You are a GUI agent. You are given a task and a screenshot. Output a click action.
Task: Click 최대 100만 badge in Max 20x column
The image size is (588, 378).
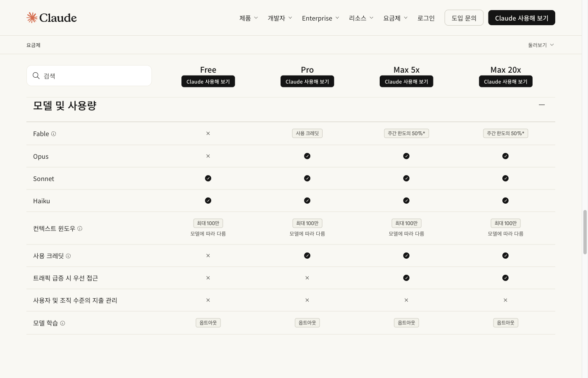point(505,223)
